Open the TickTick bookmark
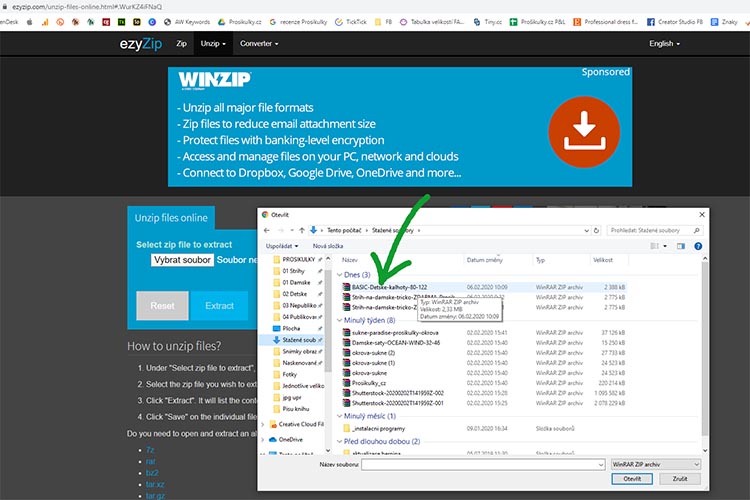750x500 pixels. point(351,22)
